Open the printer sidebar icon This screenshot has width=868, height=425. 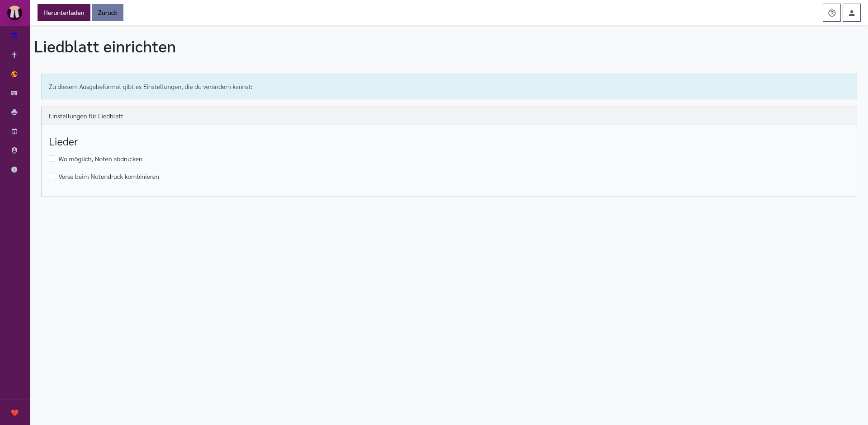pyautogui.click(x=14, y=112)
